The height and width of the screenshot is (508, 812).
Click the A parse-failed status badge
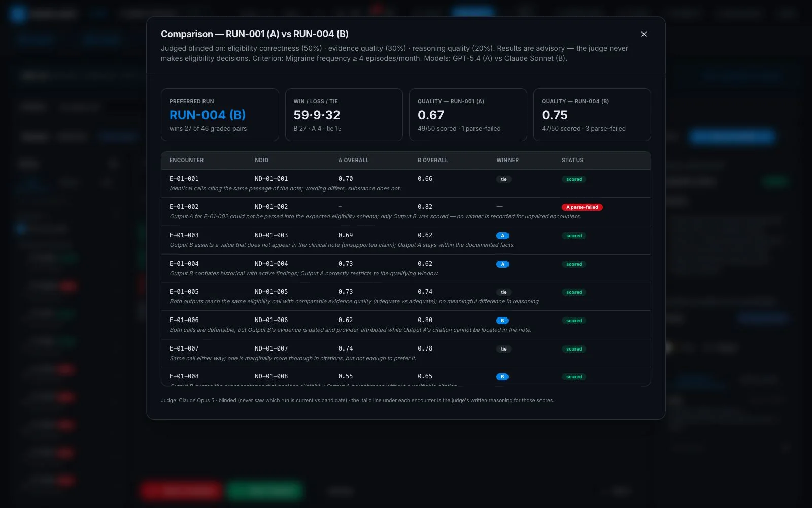pyautogui.click(x=582, y=207)
